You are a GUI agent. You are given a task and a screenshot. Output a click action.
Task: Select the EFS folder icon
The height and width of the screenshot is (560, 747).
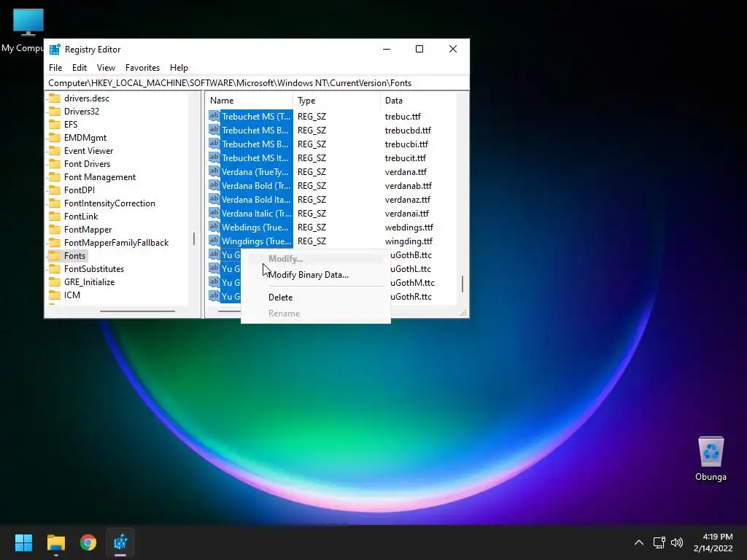[x=55, y=124]
